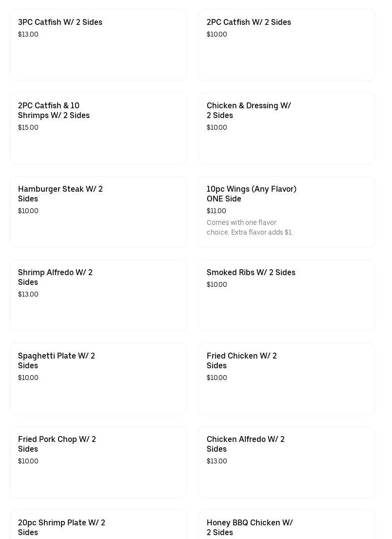This screenshot has height=539, width=392.
Task: Click the $15.00 catfish and shrimp price
Action: point(28,128)
